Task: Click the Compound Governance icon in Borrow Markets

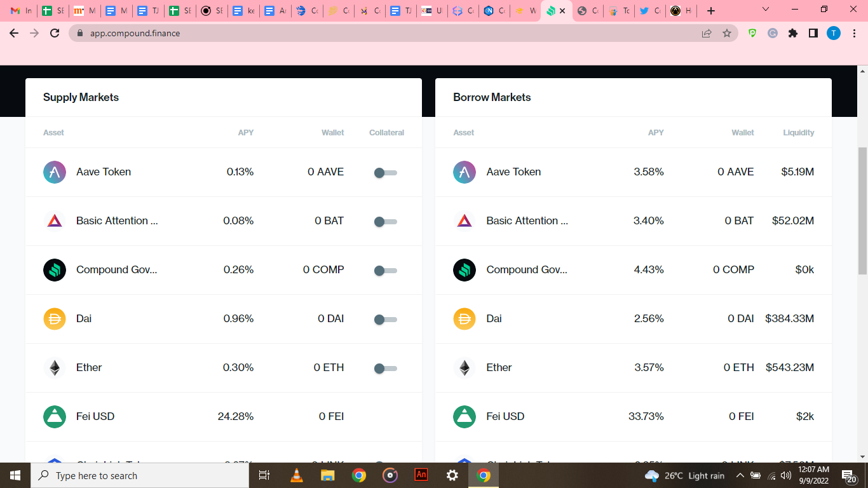Action: click(x=465, y=270)
